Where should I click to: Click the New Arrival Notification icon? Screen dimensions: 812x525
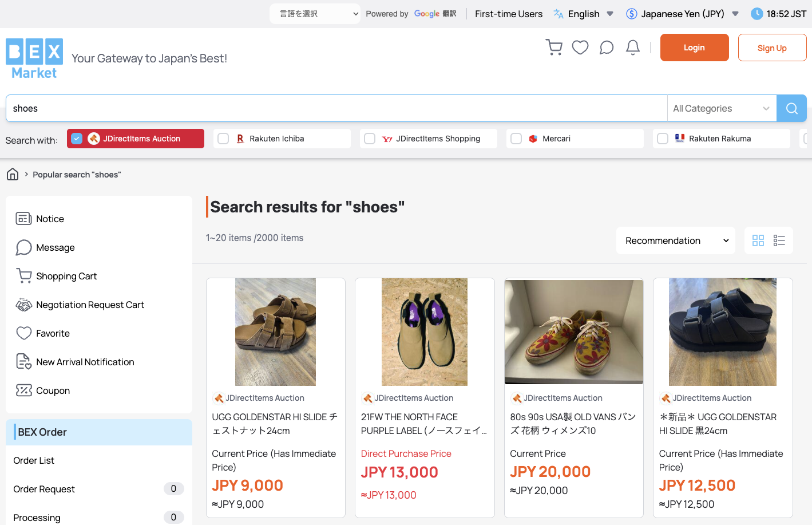23,362
